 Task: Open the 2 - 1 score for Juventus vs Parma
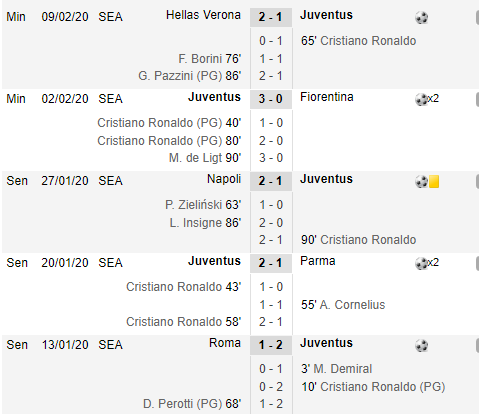(x=271, y=263)
